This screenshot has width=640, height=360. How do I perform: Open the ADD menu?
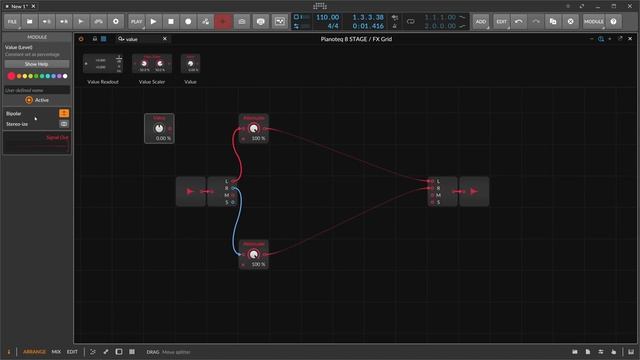pos(481,22)
